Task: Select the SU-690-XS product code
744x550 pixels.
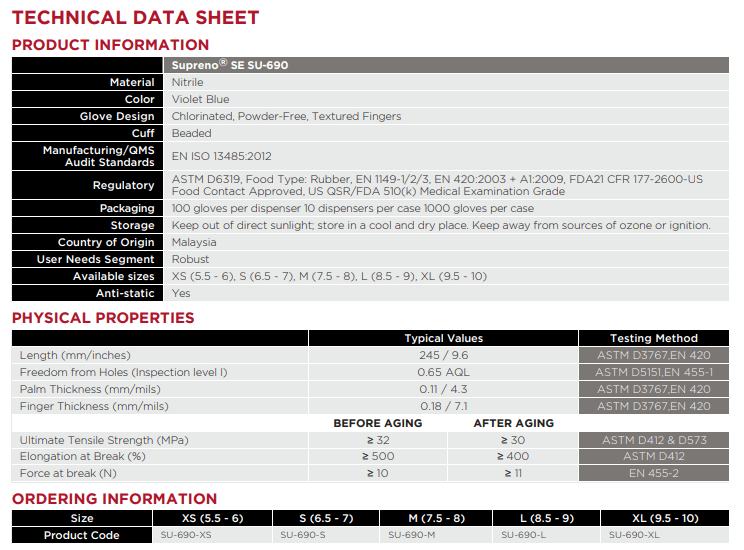Action: point(185,535)
